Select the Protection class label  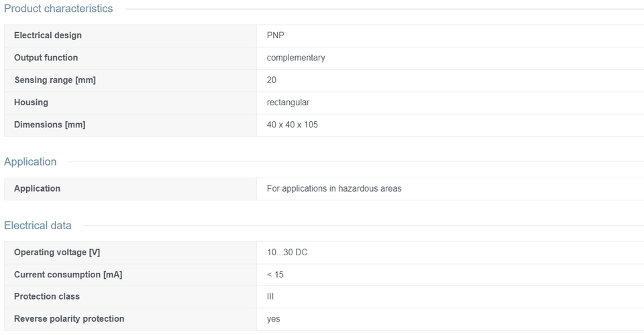point(47,296)
